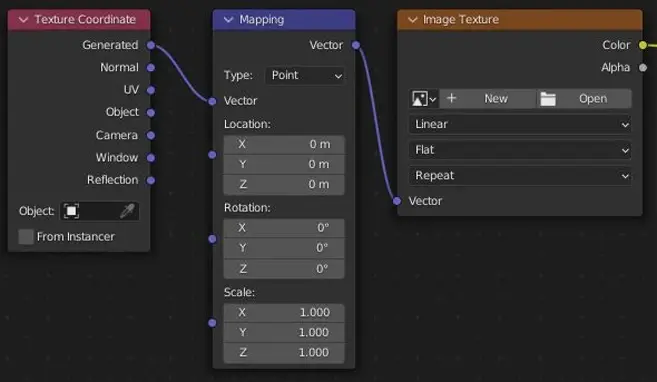The height and width of the screenshot is (382, 657).
Task: Open the image browse dropdown
Action: (x=424, y=99)
